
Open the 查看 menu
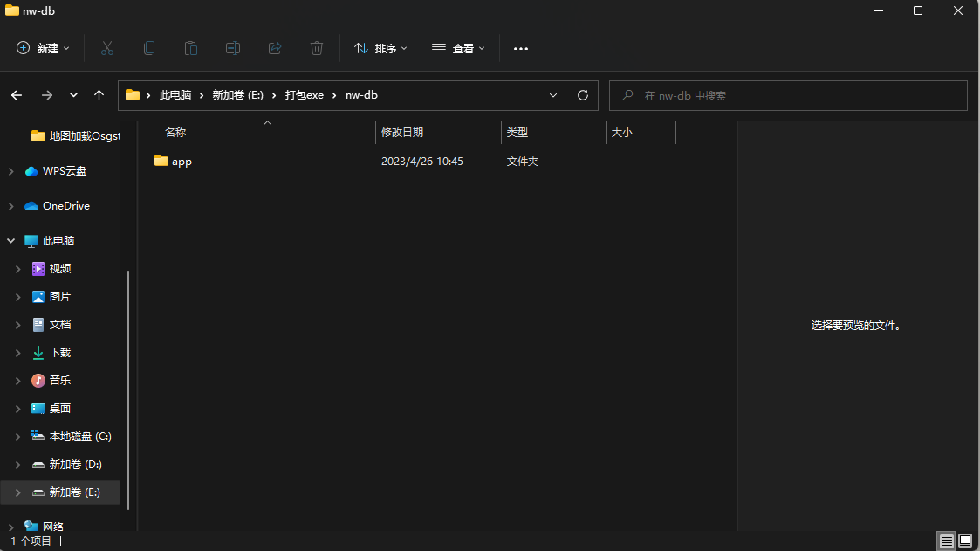tap(458, 48)
